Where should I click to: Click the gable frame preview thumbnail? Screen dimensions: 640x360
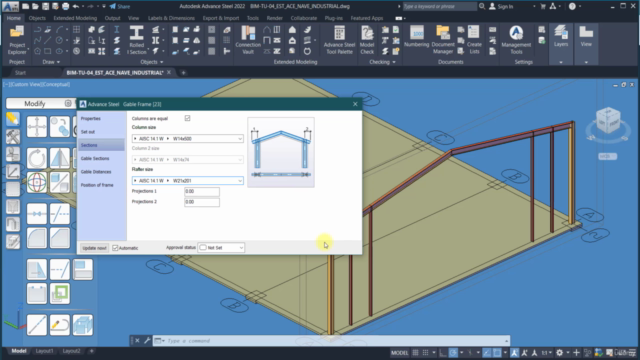[x=281, y=152]
